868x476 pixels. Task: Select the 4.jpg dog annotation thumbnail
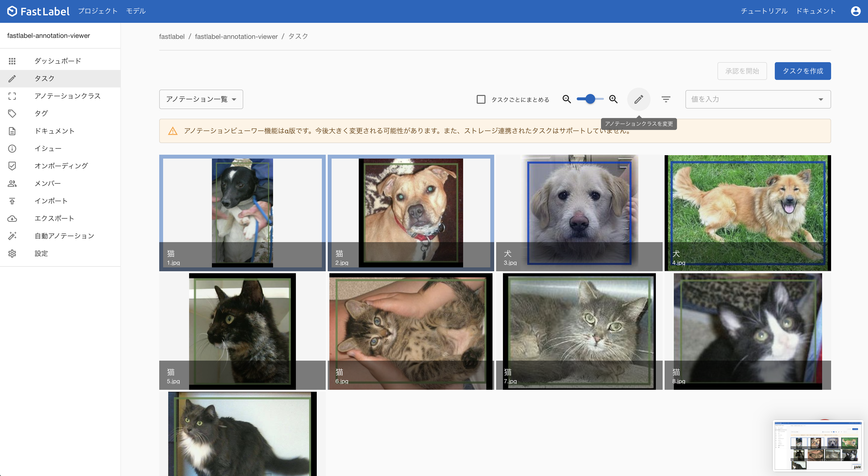coord(747,213)
